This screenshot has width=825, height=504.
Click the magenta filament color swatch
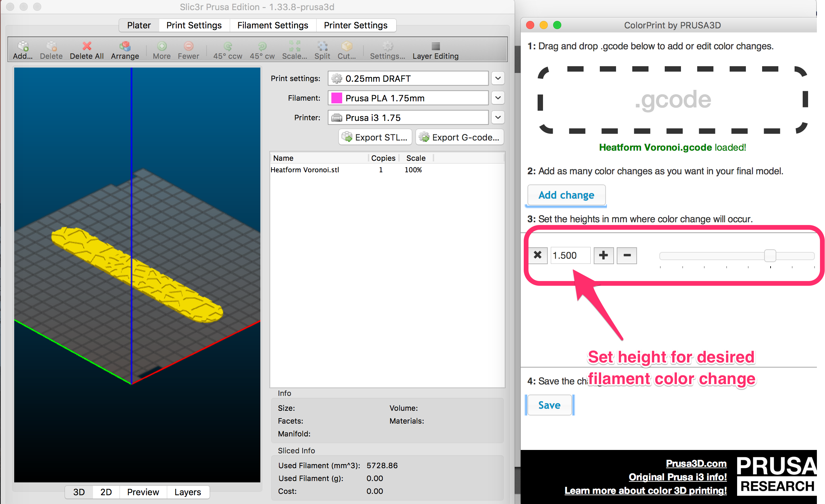click(x=337, y=98)
